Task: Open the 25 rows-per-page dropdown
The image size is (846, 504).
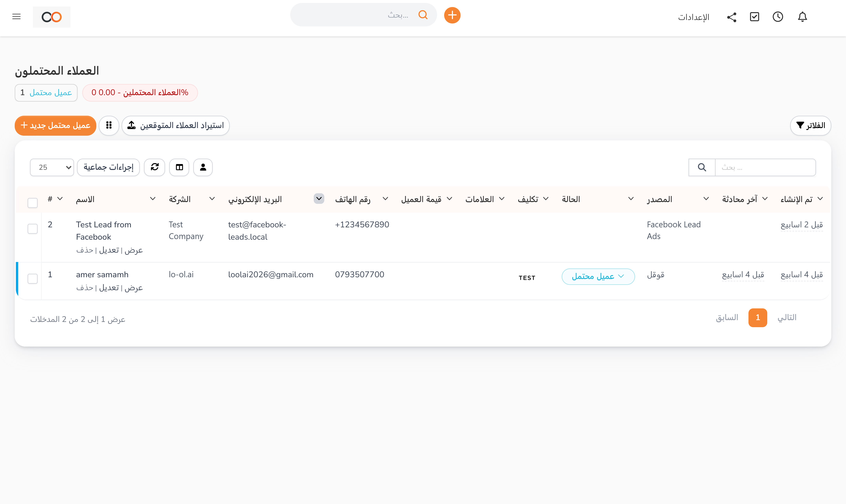Action: pos(52,167)
